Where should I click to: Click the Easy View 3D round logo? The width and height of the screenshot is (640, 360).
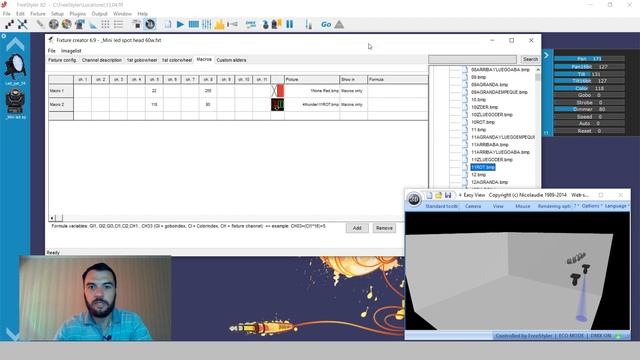[414, 199]
